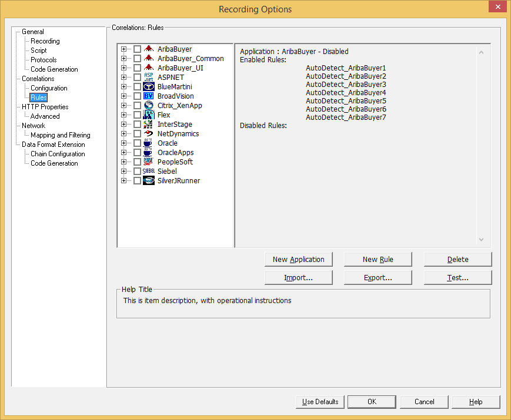Open Advanced under HTTP Properties
This screenshot has width=511, height=420.
click(x=45, y=116)
